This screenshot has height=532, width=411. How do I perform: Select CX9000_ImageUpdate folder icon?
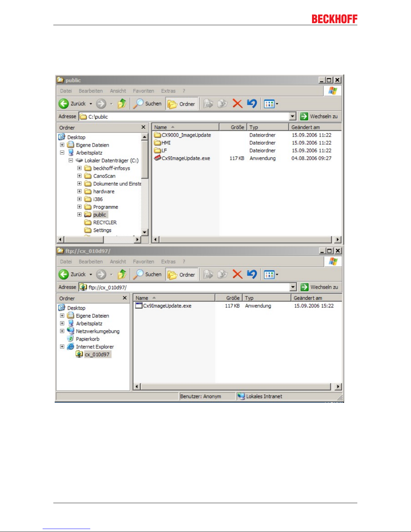click(157, 135)
